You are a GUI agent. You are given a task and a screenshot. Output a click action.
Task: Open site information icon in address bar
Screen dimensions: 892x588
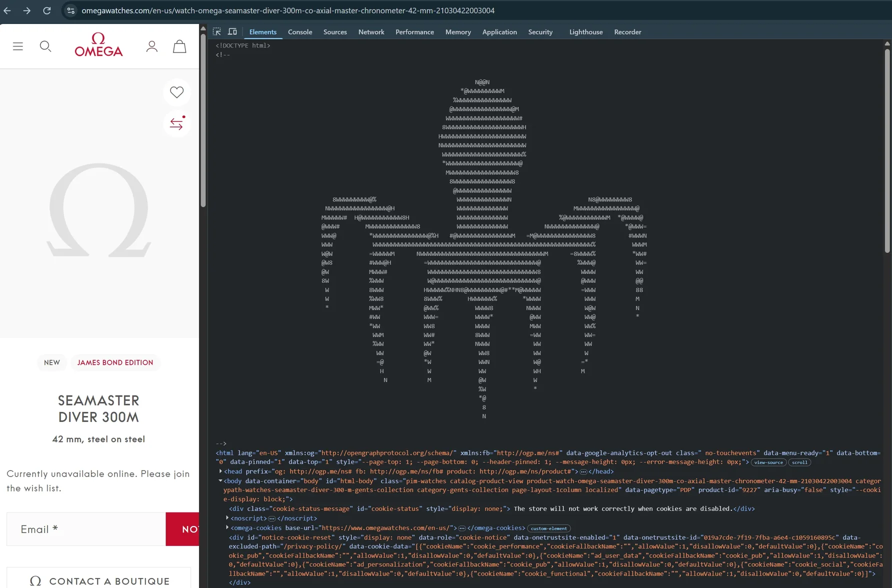click(x=71, y=10)
